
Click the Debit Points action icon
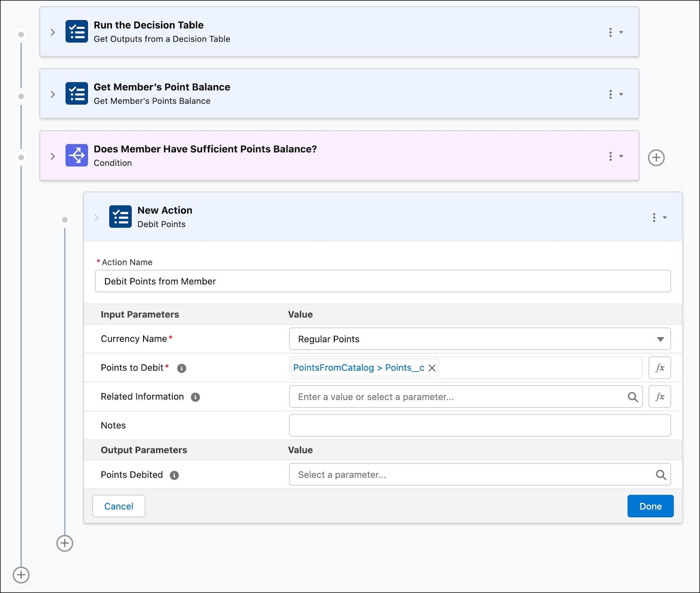(120, 216)
